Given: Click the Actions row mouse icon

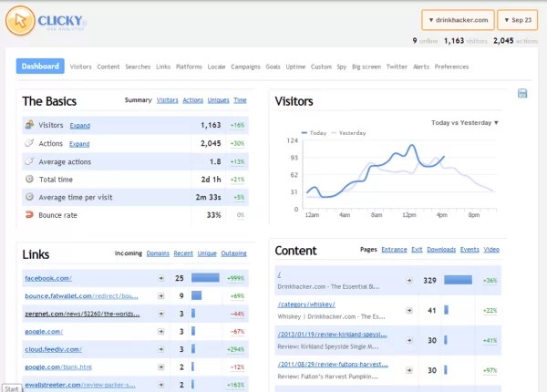Looking at the screenshot, I should (29, 143).
